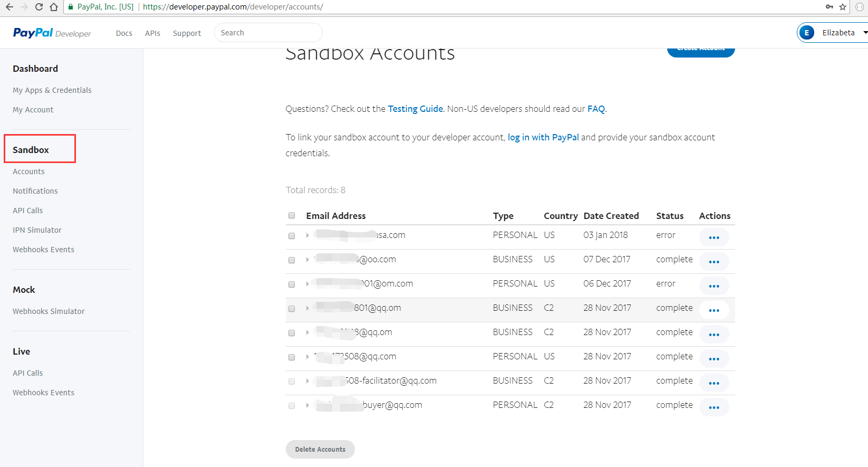
Task: Click the Elizabeta avatar circle
Action: click(x=807, y=33)
